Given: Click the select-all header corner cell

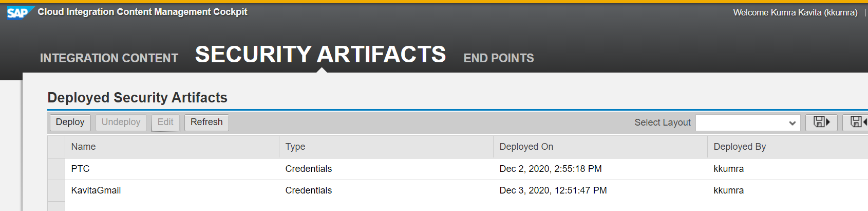Looking at the screenshot, I should [x=56, y=147].
